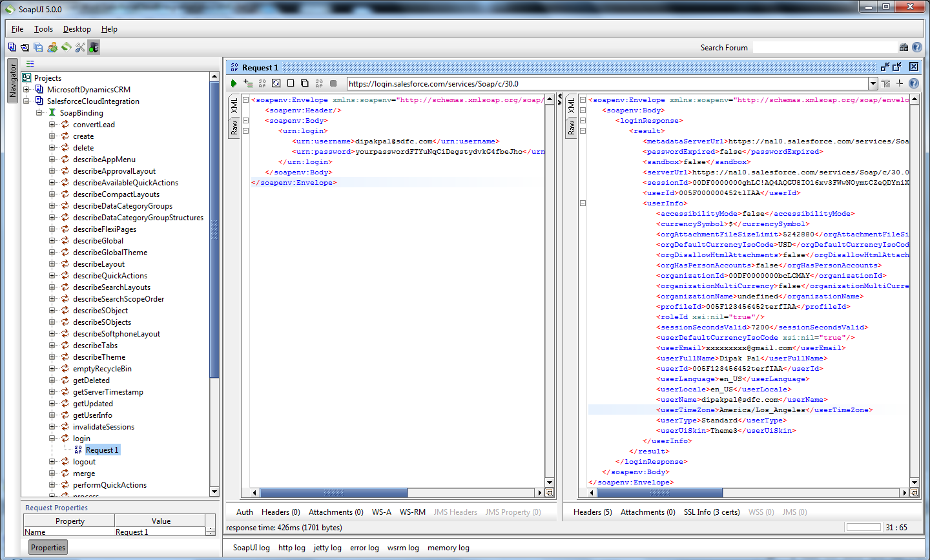This screenshot has height=560, width=930.
Task: Open the Help menu
Action: click(109, 29)
